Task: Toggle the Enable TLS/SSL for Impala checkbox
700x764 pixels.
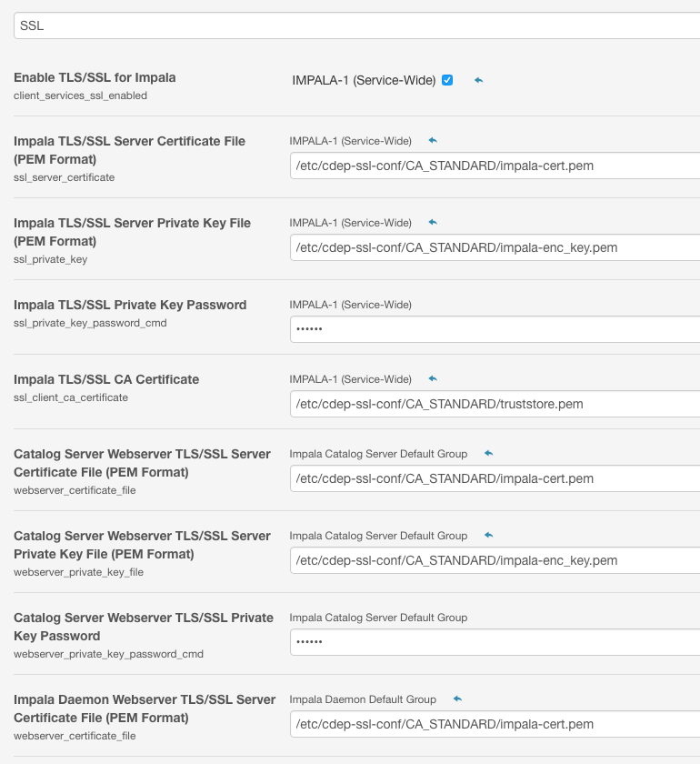Action: click(447, 80)
